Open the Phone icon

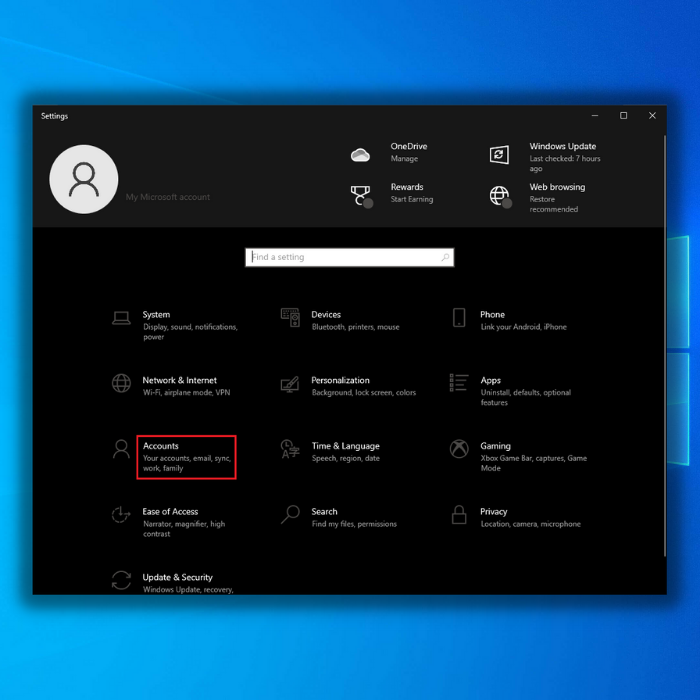point(459,317)
